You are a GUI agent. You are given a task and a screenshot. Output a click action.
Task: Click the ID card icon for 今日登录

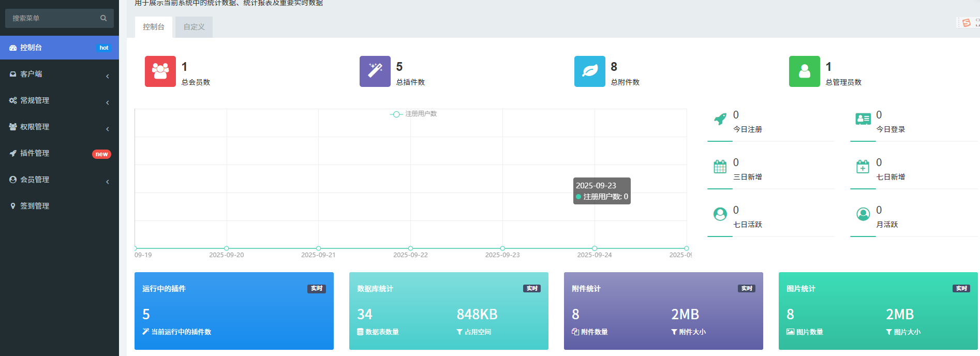tap(863, 120)
